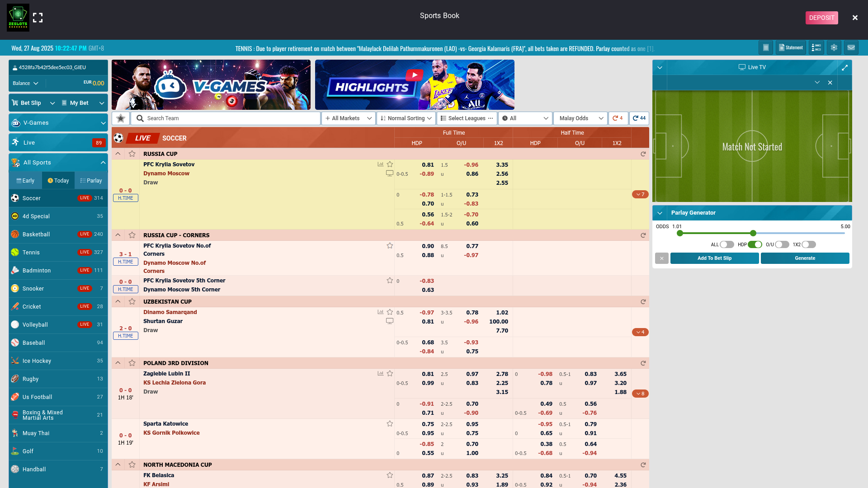Image resolution: width=868 pixels, height=488 pixels.
Task: Turn on the 1X2 toggle in Parlay Generator
Action: (x=809, y=244)
